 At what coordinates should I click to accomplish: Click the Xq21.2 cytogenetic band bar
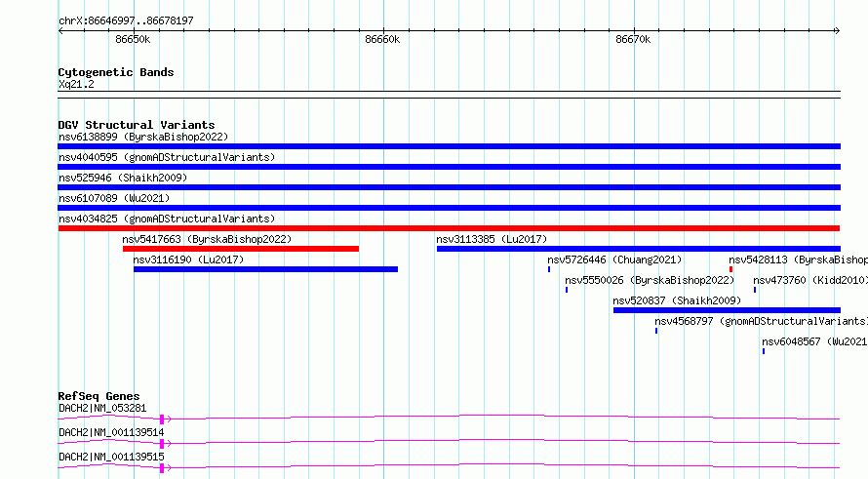(x=449, y=95)
